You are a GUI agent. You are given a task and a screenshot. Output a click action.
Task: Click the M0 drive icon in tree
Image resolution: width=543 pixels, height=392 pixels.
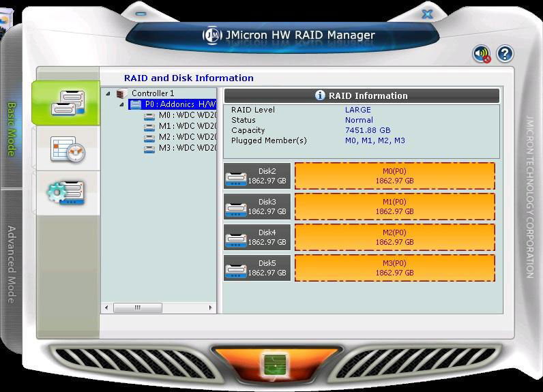point(149,117)
